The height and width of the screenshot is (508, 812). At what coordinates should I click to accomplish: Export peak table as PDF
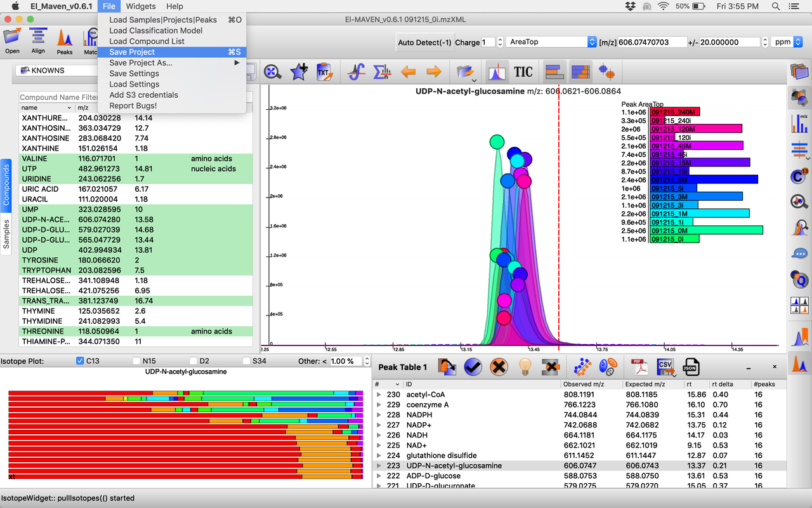639,366
